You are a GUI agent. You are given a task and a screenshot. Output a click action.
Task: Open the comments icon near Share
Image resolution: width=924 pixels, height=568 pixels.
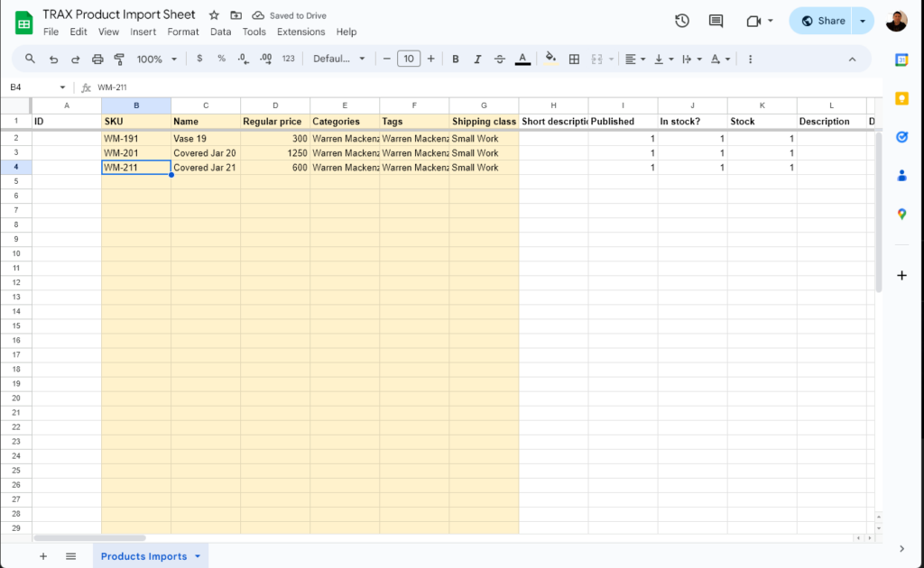coord(716,21)
